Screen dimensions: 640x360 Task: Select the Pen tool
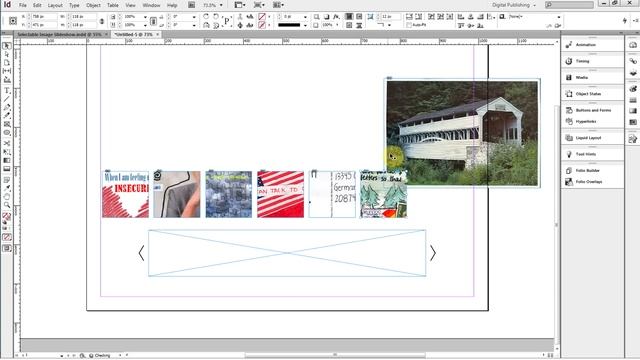(x=7, y=107)
